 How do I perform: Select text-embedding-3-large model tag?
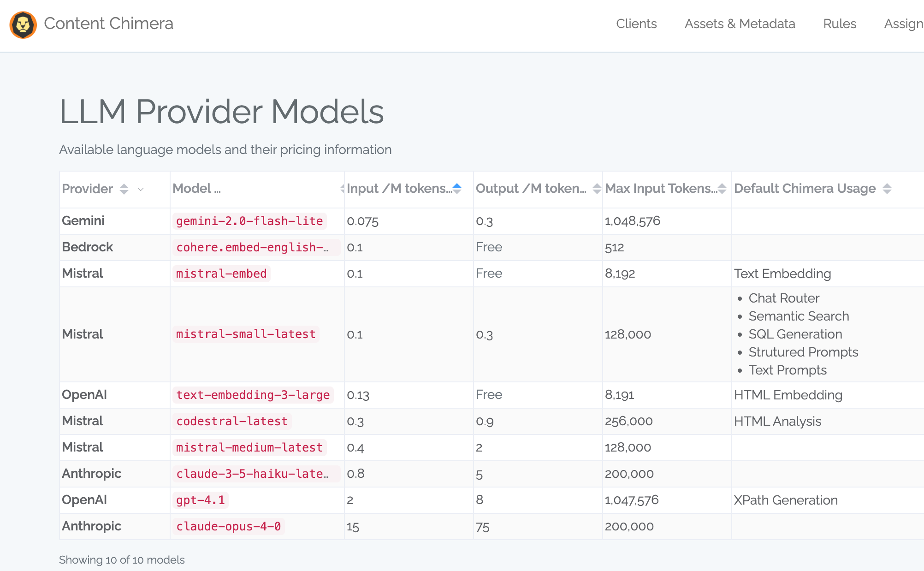point(253,395)
